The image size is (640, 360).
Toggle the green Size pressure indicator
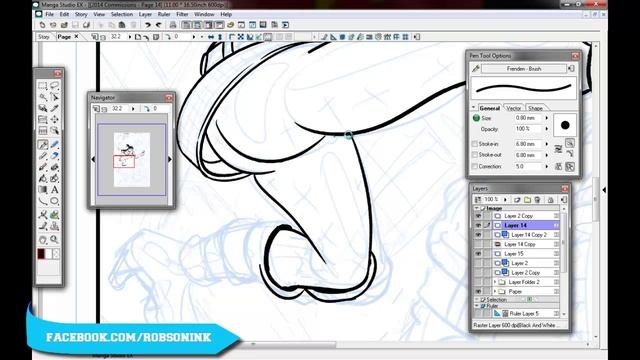(476, 118)
